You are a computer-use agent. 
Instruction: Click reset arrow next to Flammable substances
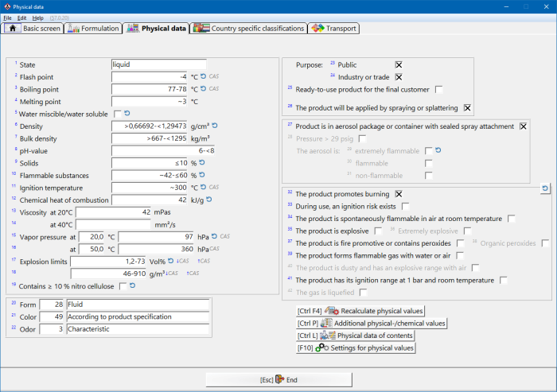pos(203,175)
